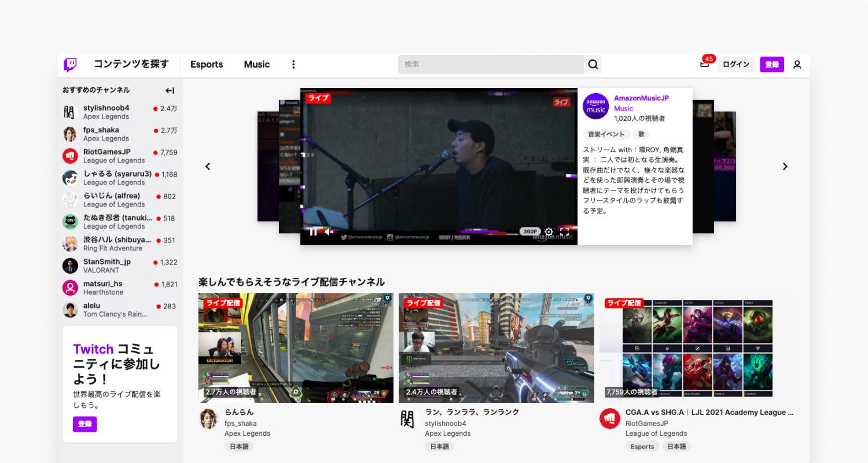Open stylishnoob4 avatar below stream card
The image size is (868, 463).
409,418
